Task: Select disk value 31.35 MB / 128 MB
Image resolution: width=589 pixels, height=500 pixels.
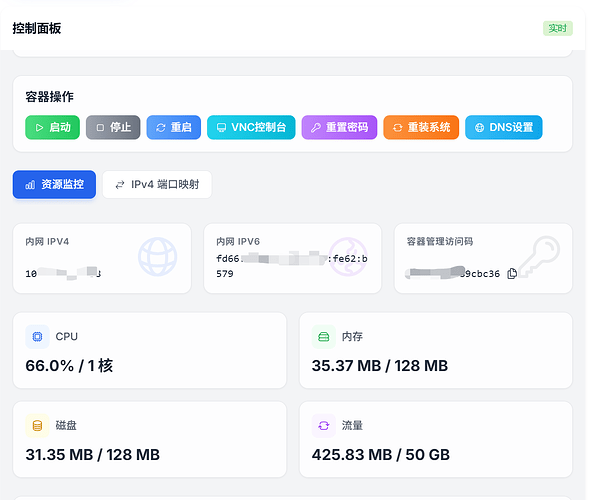Action: [x=92, y=455]
